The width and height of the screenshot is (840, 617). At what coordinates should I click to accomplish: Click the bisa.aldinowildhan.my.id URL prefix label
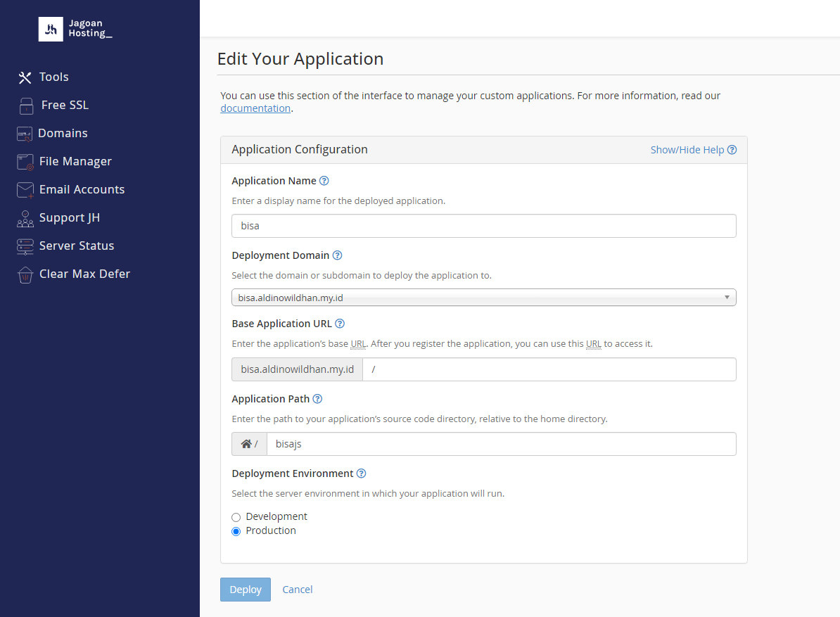[298, 369]
